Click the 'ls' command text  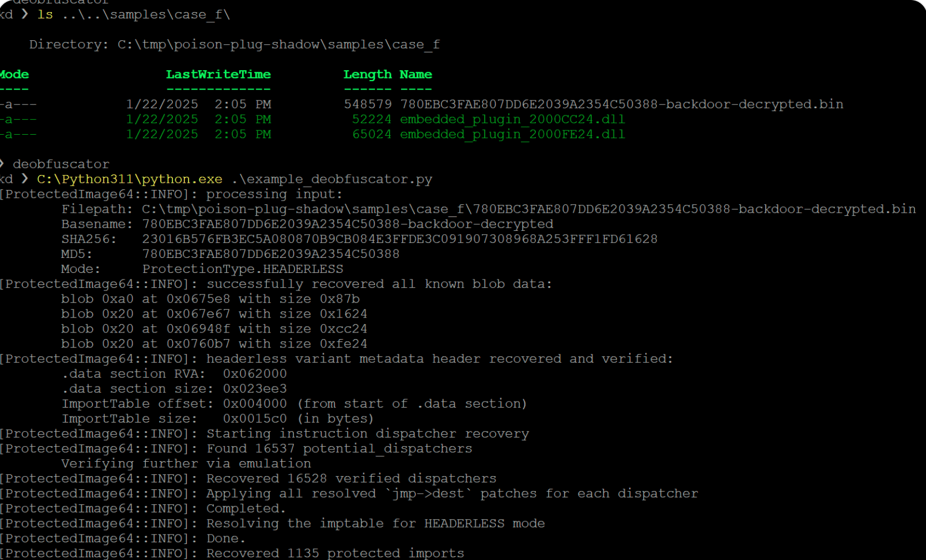(45, 15)
